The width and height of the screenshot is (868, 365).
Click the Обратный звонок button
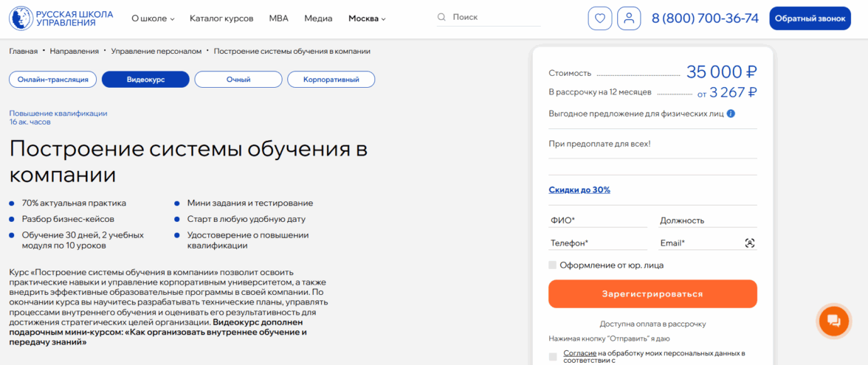(x=810, y=18)
